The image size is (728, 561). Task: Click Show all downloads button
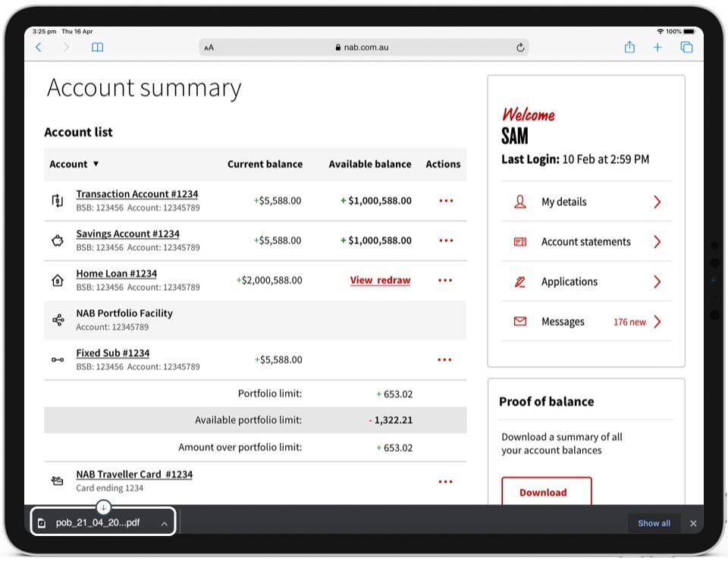point(654,523)
